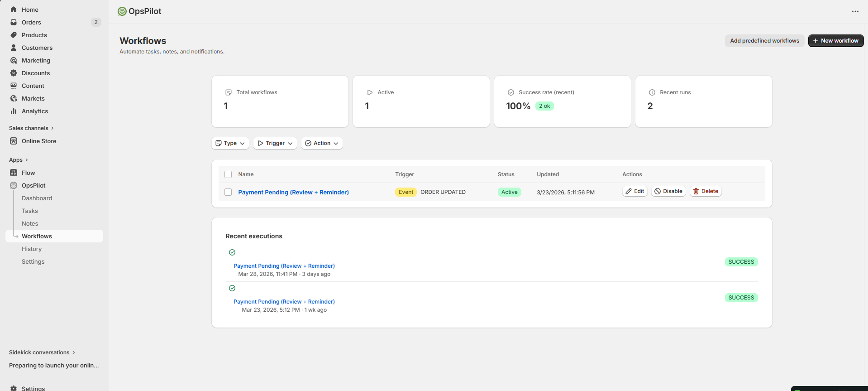Image resolution: width=868 pixels, height=391 pixels.
Task: Click the Active card play icon
Action: [370, 92]
